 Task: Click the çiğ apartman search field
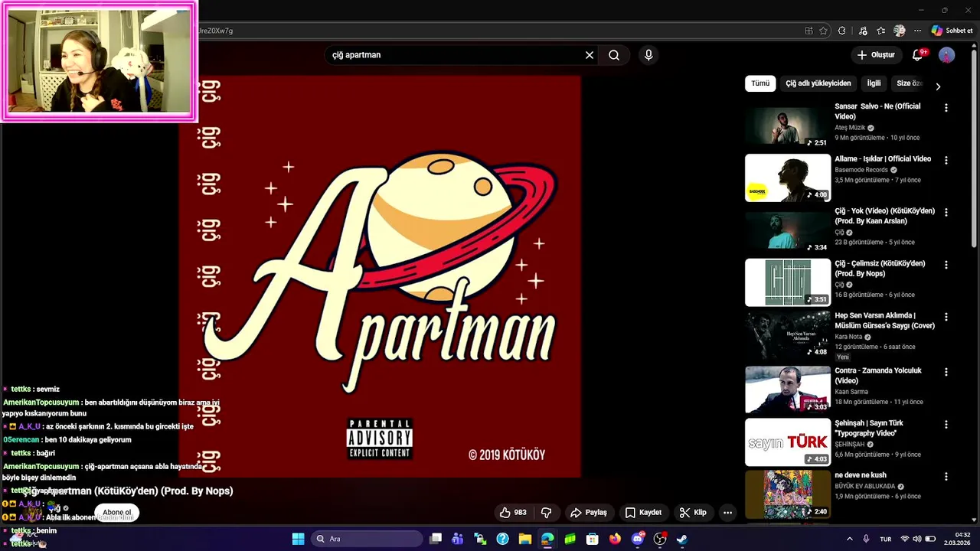(456, 55)
